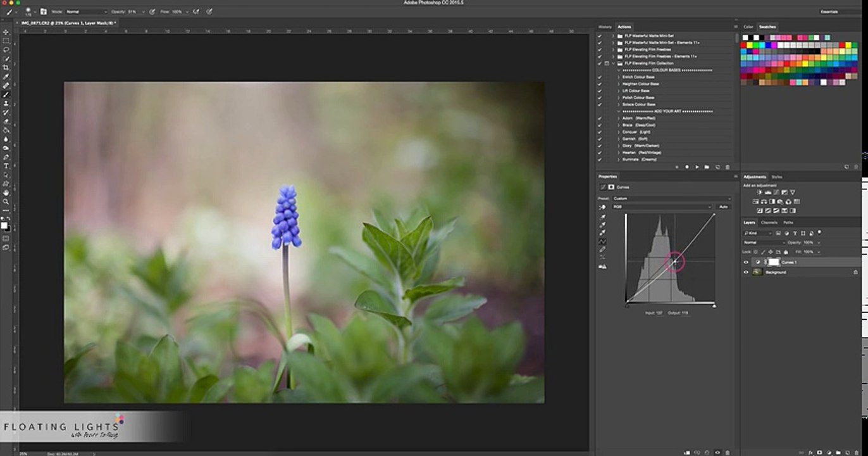The width and height of the screenshot is (868, 456).
Task: Hide the Background layer
Action: (746, 272)
